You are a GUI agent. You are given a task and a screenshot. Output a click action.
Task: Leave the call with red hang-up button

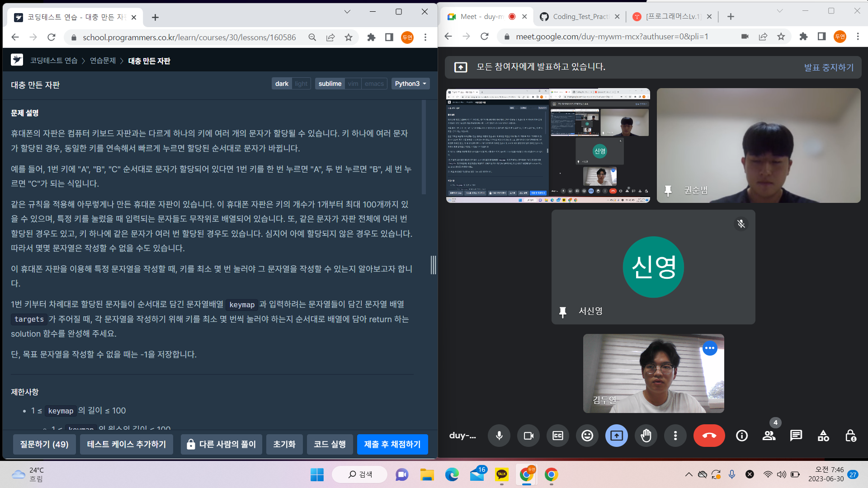[x=709, y=436]
